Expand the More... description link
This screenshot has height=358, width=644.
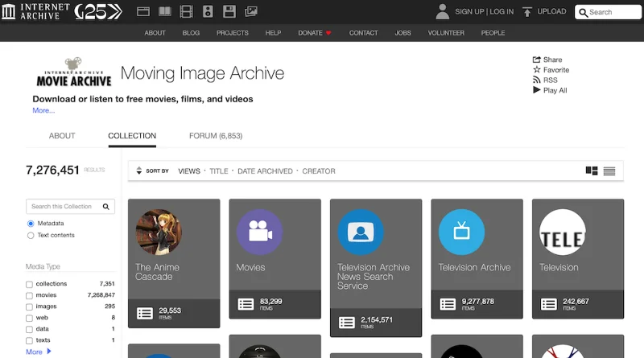pyautogui.click(x=43, y=110)
